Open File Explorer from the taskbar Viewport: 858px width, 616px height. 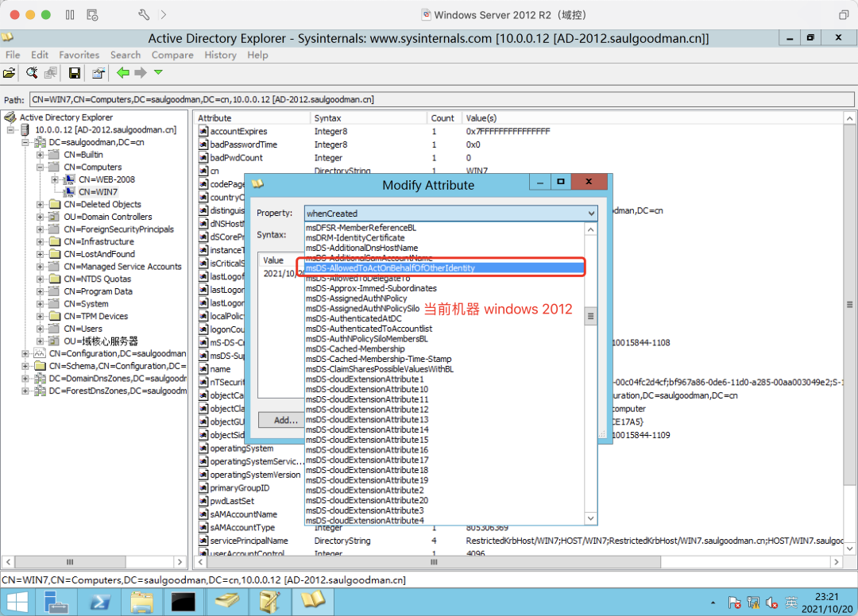tap(142, 602)
